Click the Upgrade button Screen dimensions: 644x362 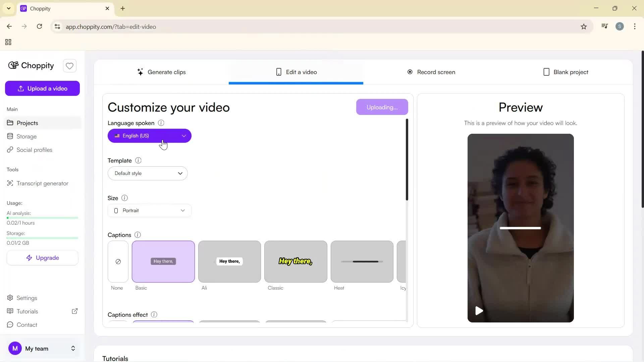(42, 257)
